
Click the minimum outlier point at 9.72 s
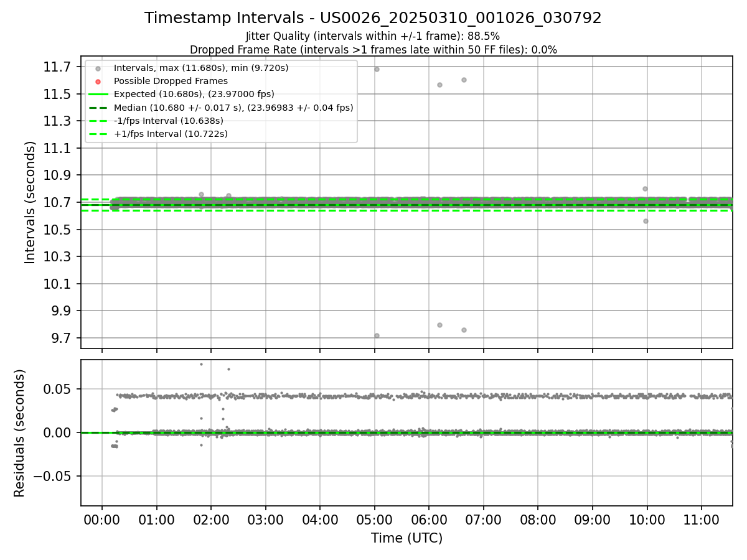click(377, 335)
